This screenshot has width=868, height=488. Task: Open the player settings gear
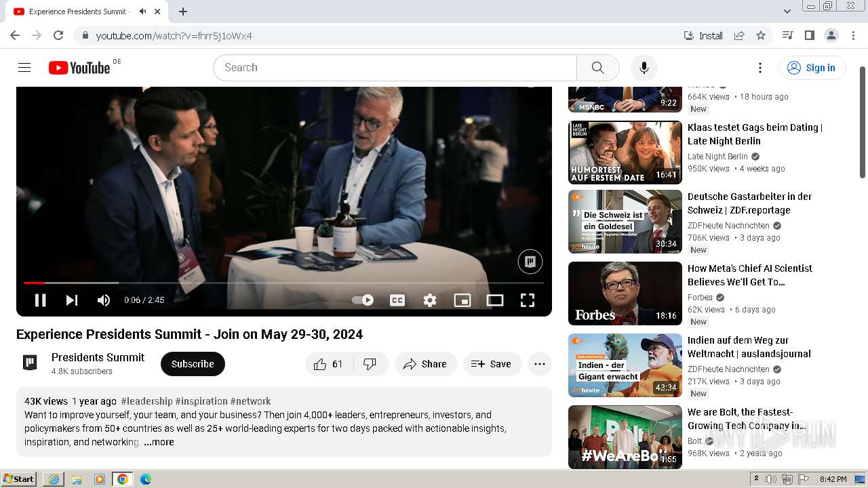coord(430,300)
